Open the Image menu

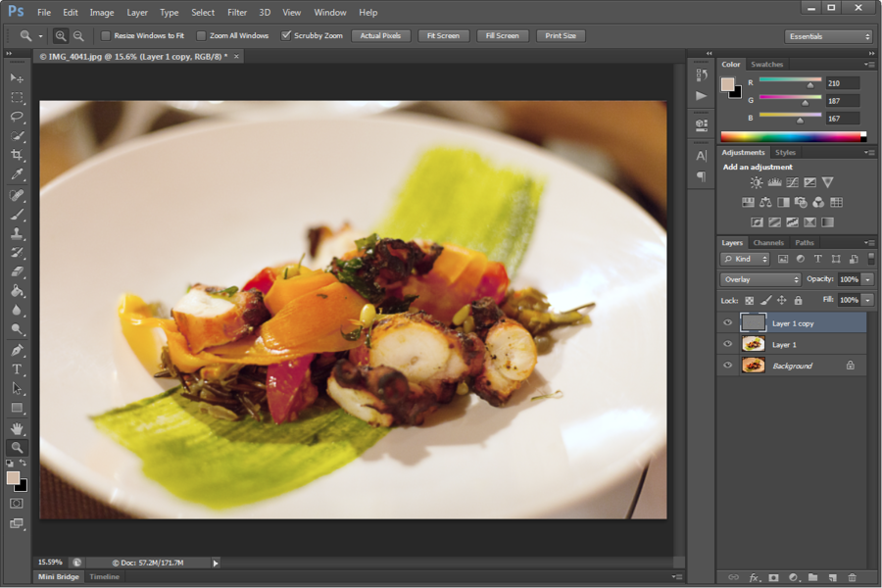point(102,12)
